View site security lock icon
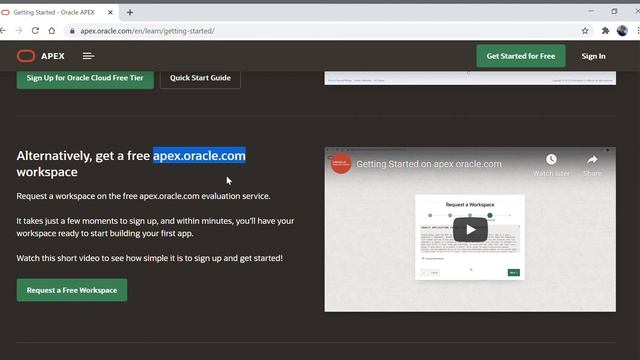This screenshot has width=640, height=360. 72,31
